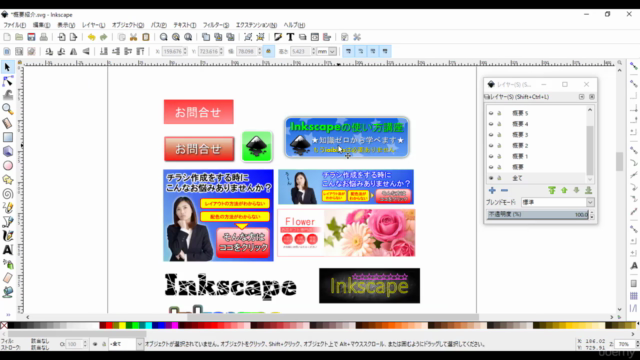Screen dimensions: 640x360
Task: Increase the layer opacity stepper
Action: point(592,212)
